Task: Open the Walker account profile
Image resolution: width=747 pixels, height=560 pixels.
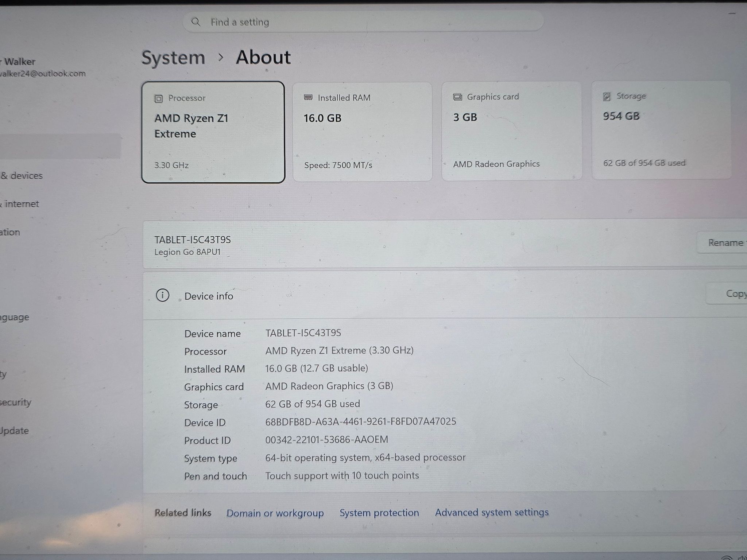Action: [x=43, y=67]
